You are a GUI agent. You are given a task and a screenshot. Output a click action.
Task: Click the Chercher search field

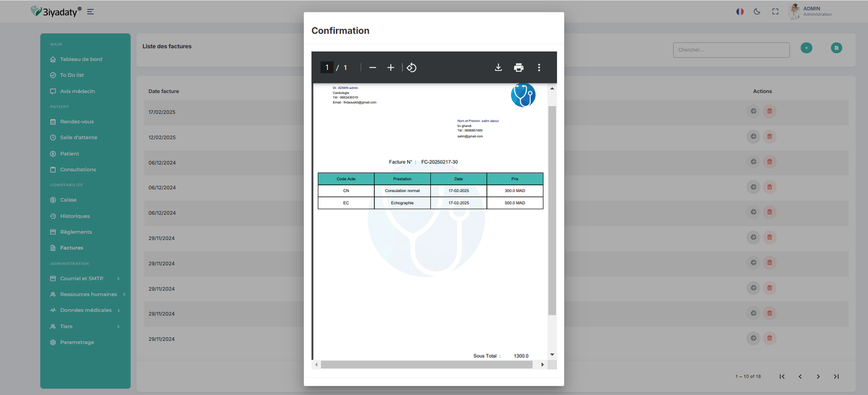pyautogui.click(x=731, y=50)
